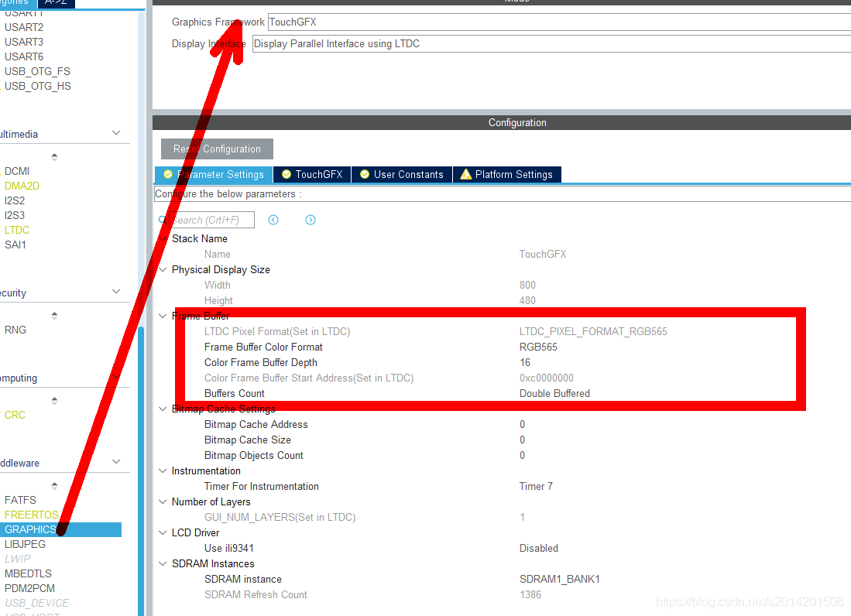Collapse the Bitmap Cache Settings group

[163, 409]
